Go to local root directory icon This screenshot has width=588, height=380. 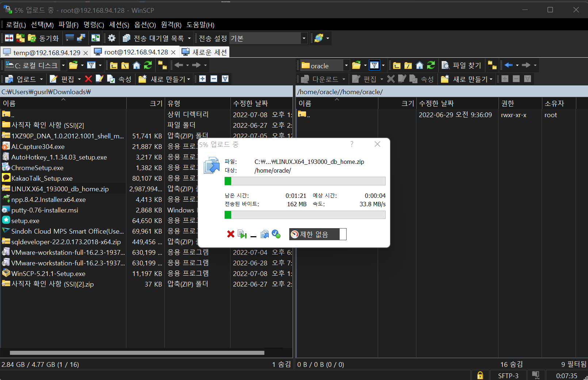pyautogui.click(x=125, y=65)
